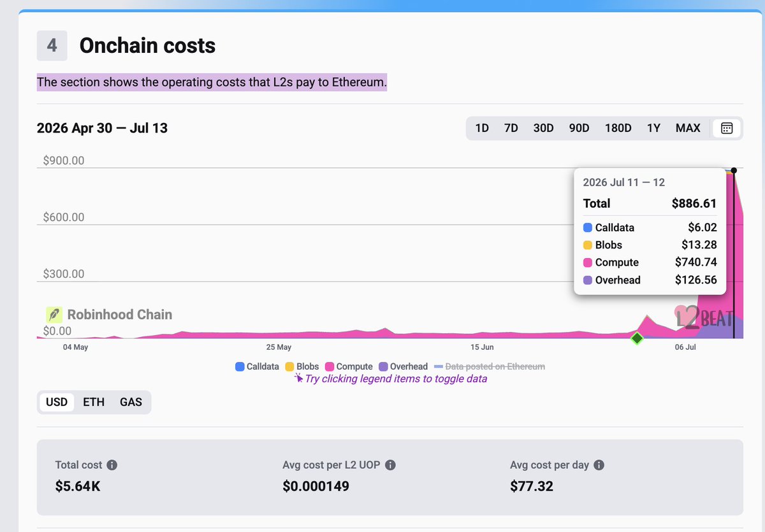
Task: Show info tooltip for Avg cost per day
Action: [599, 465]
